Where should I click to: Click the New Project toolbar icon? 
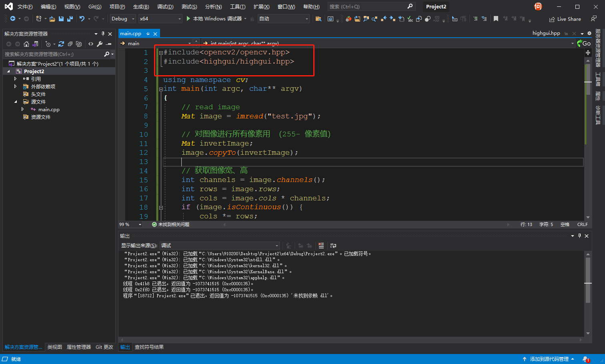39,19
